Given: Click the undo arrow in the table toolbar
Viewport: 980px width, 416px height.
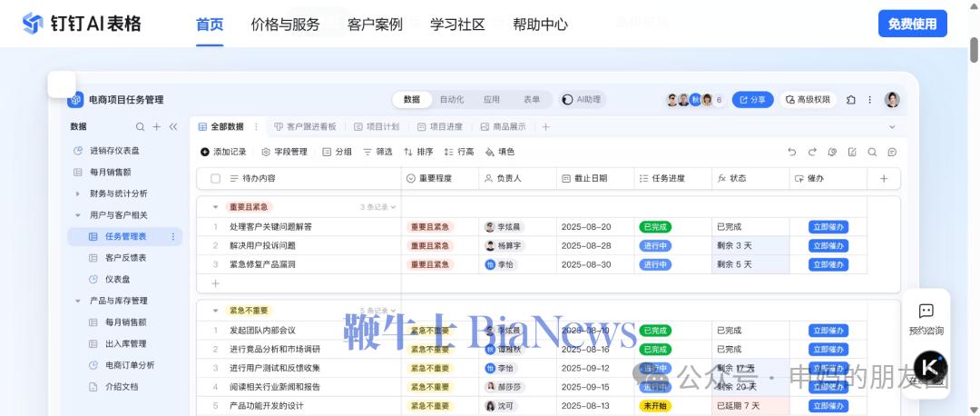Looking at the screenshot, I should 791,152.
